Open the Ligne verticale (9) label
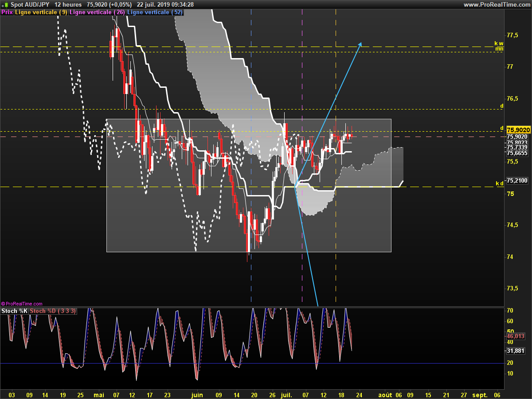The image size is (532, 399). pyautogui.click(x=41, y=12)
